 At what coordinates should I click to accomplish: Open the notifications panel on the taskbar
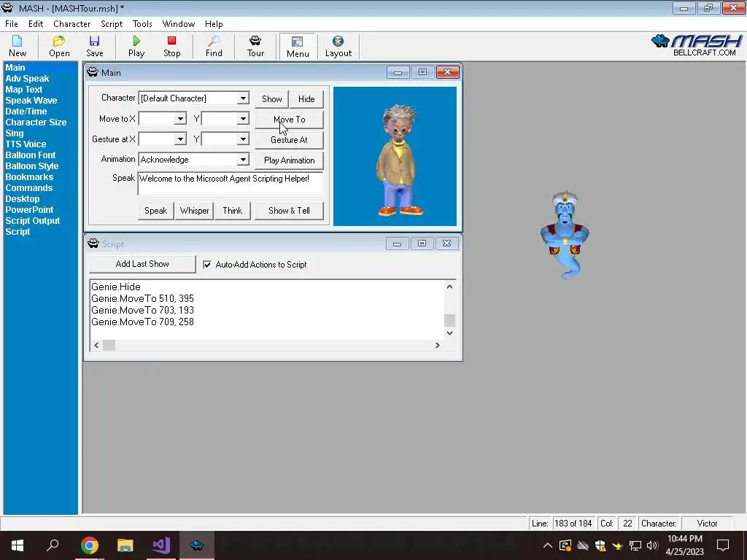point(723,545)
